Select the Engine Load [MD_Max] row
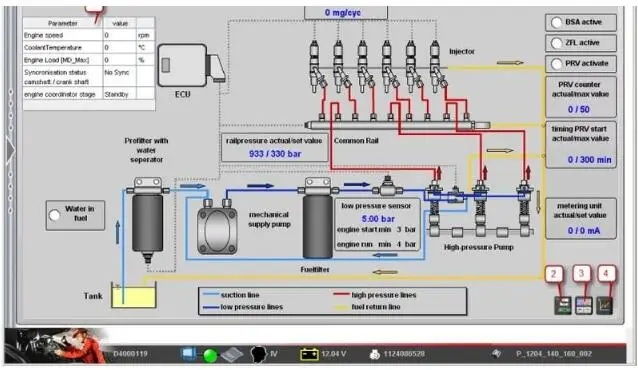Viewport: 638px width, 370px height. (89, 60)
